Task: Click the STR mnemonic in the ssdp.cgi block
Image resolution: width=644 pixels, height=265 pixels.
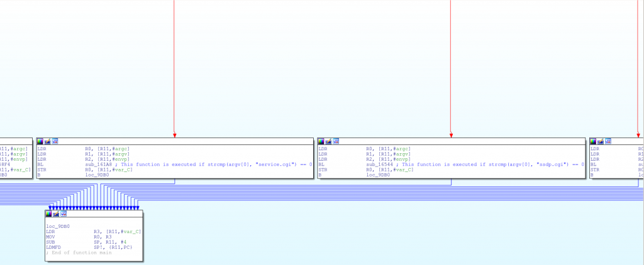Action: point(323,170)
